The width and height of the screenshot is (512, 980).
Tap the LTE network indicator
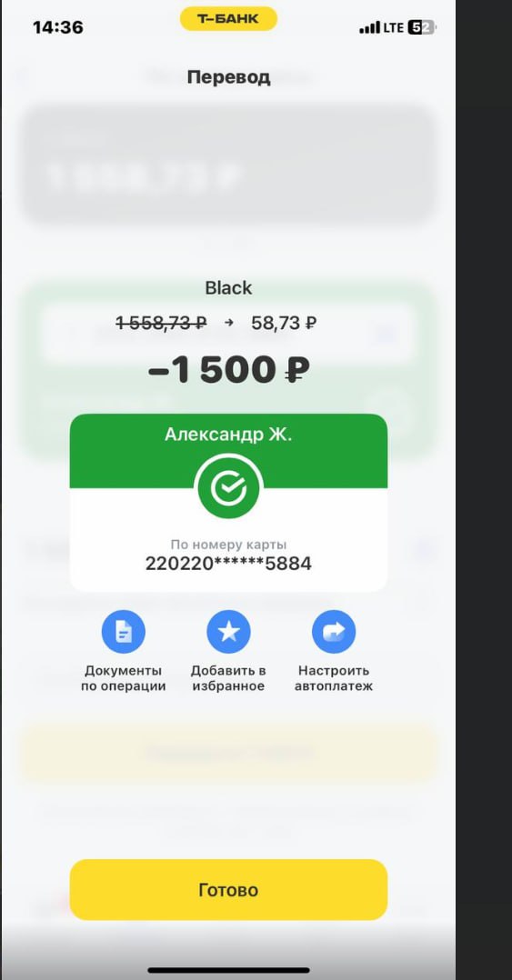(x=394, y=27)
